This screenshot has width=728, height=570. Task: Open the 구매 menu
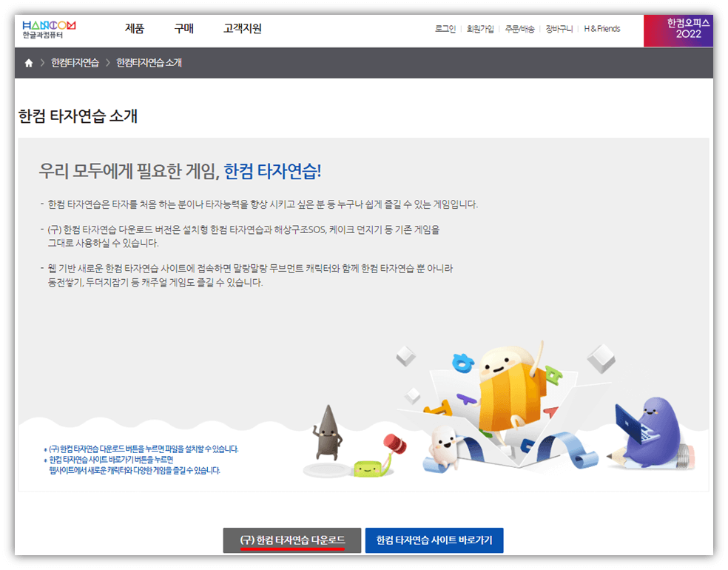[x=184, y=29]
